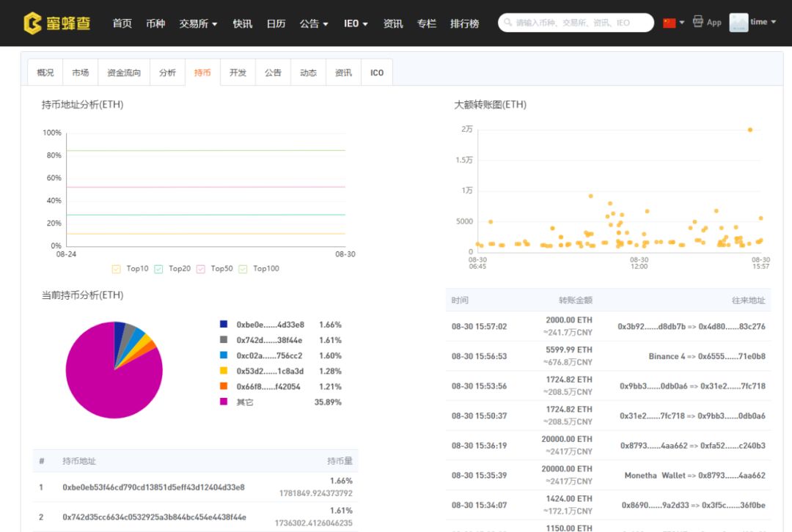Click the user avatar thumbnail

point(738,23)
